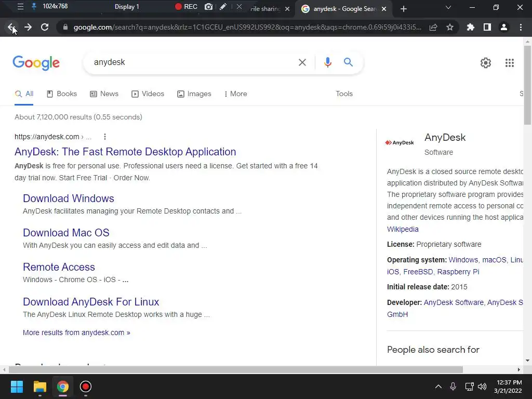Click the Chrome taskbar icon
Image resolution: width=532 pixels, height=399 pixels.
[63, 387]
